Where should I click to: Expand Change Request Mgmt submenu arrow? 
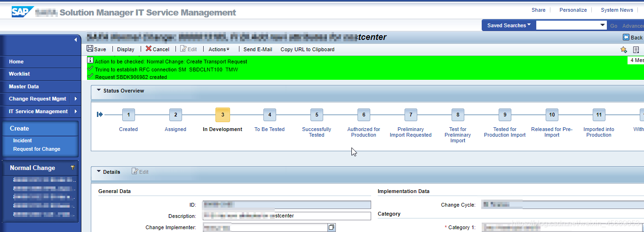point(75,99)
